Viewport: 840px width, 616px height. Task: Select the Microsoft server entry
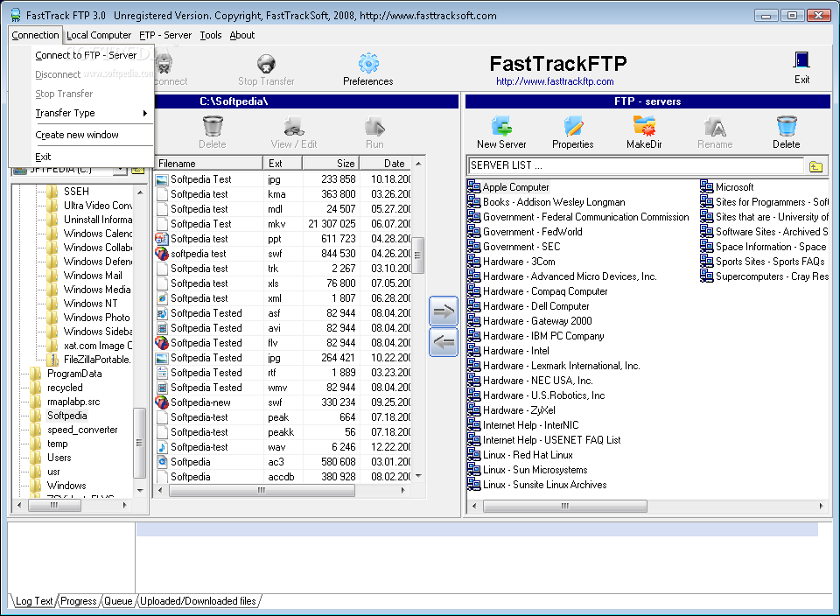(727, 187)
